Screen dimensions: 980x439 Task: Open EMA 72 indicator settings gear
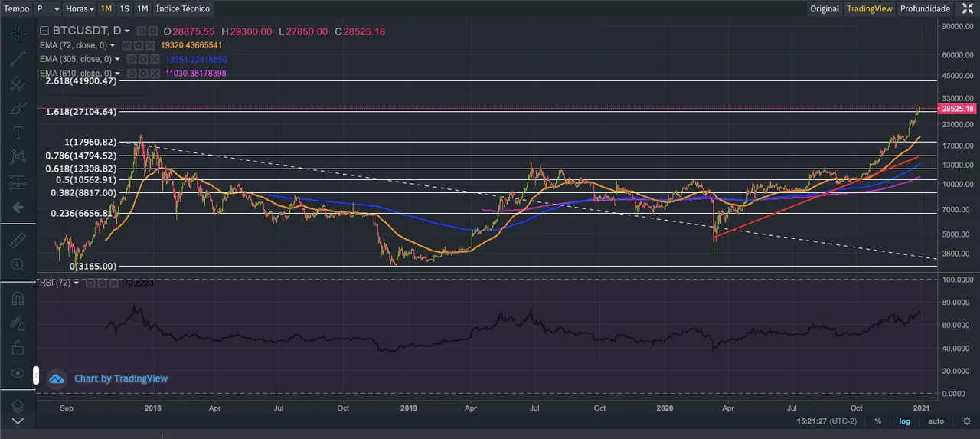point(139,45)
